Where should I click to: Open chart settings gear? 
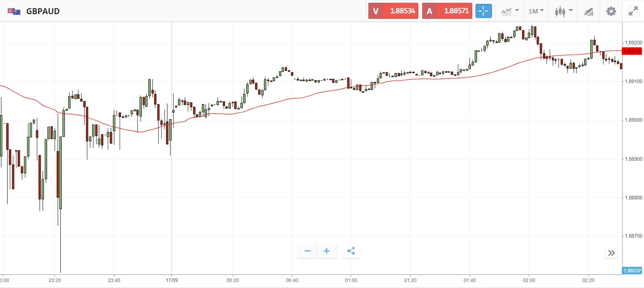tap(611, 11)
